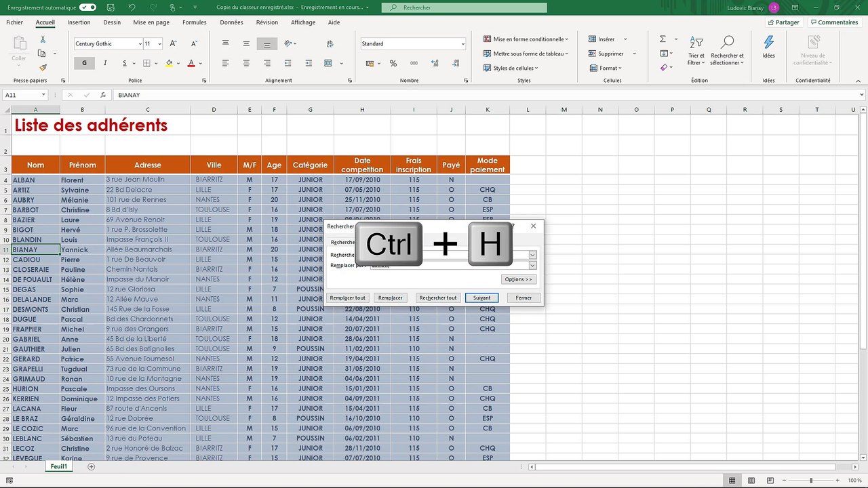The height and width of the screenshot is (488, 868).
Task: Click the touch mode icon
Action: 174,7
